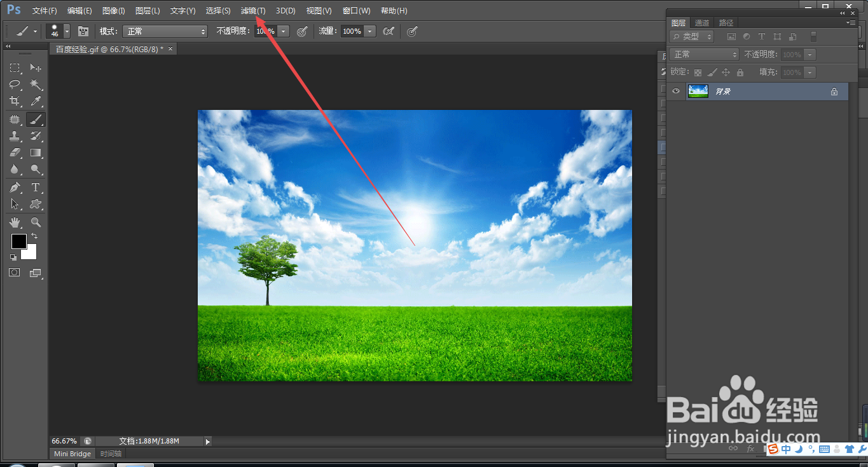868x467 pixels.
Task: Toggle Quick Mask mode
Action: [x=15, y=273]
